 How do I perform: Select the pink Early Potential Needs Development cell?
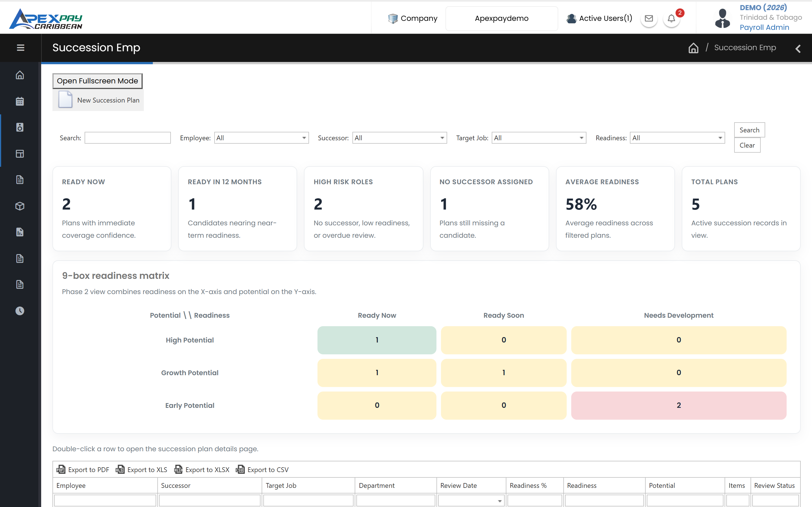(678, 405)
